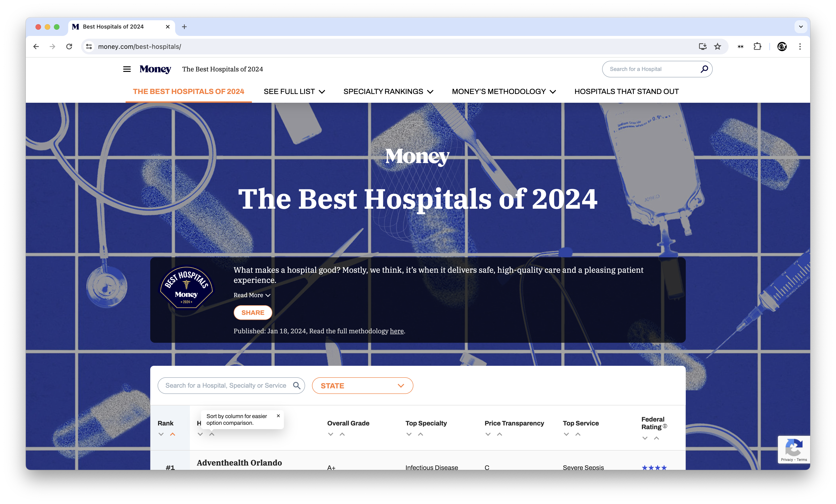836x504 pixels.
Task: Open the browser extensions puzzle icon
Action: pyautogui.click(x=757, y=47)
